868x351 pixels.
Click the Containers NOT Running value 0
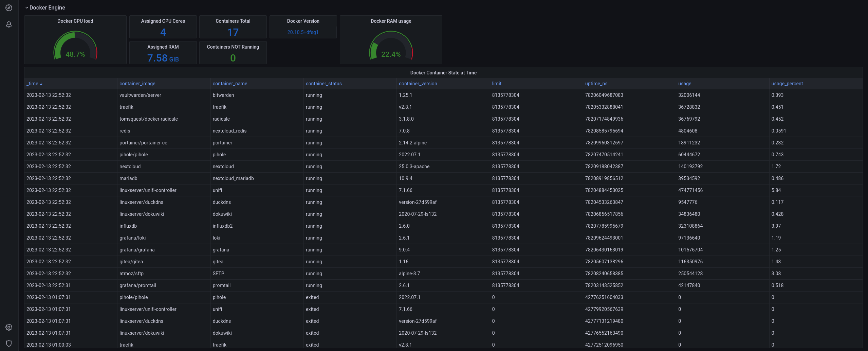(233, 58)
